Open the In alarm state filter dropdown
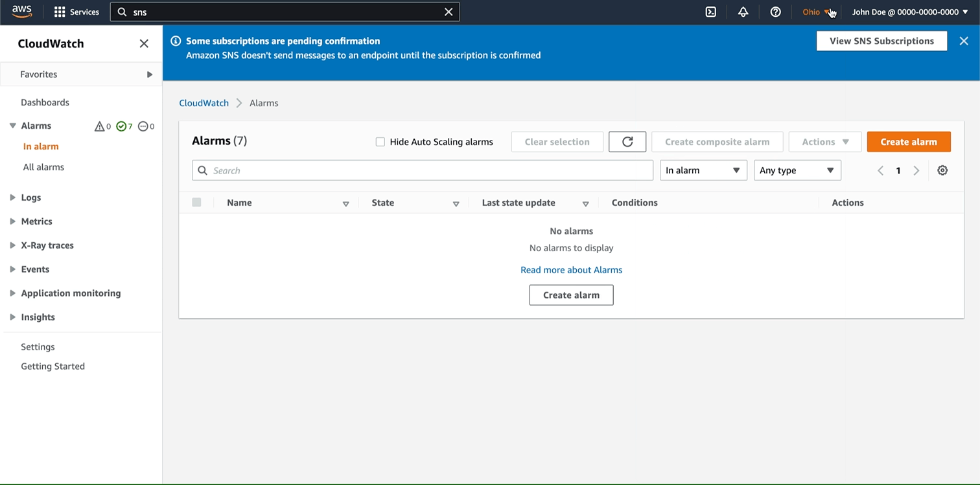Viewport: 980px width, 485px height. coord(703,170)
